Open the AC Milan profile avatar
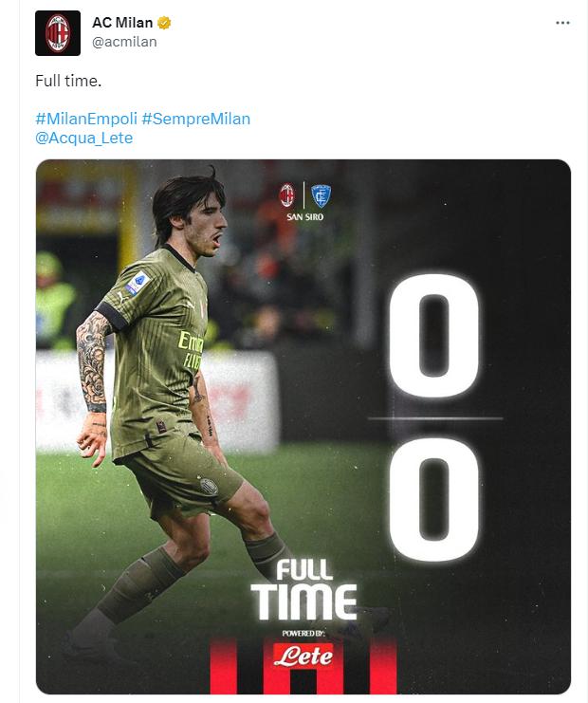The width and height of the screenshot is (588, 703). pos(58,33)
